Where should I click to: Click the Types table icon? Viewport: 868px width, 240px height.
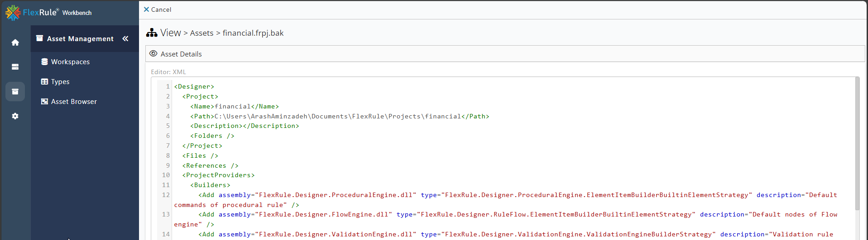(44, 82)
